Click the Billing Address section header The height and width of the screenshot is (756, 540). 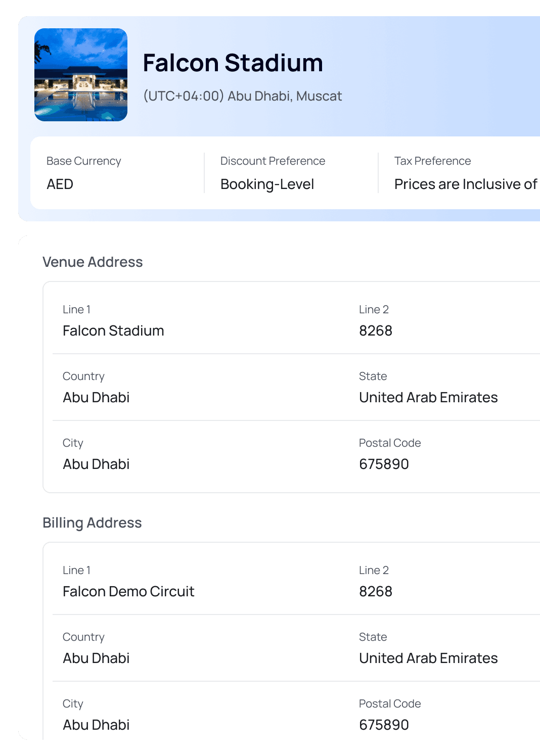(92, 523)
